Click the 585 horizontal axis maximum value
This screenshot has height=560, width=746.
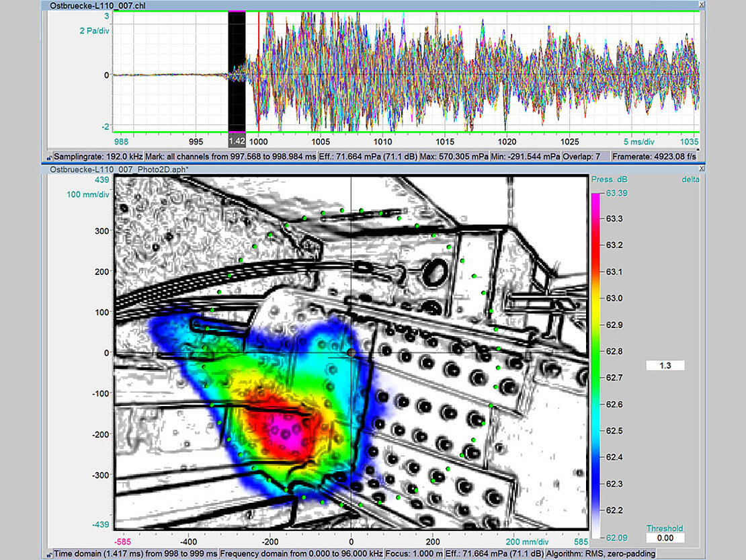tap(581, 542)
